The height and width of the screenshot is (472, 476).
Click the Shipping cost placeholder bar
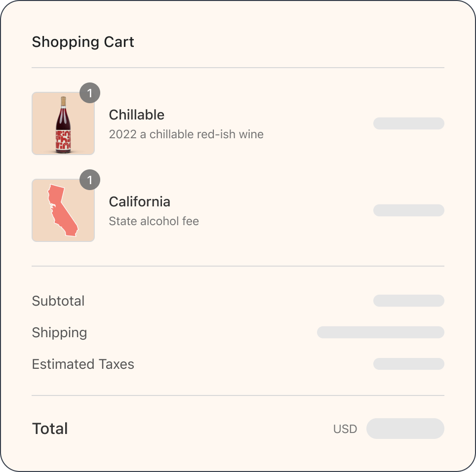(381, 332)
